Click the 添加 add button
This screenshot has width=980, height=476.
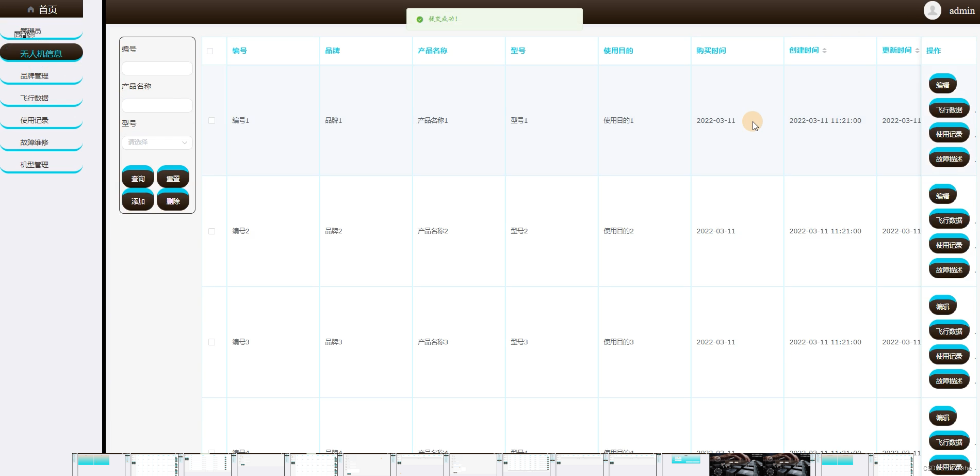pyautogui.click(x=138, y=200)
